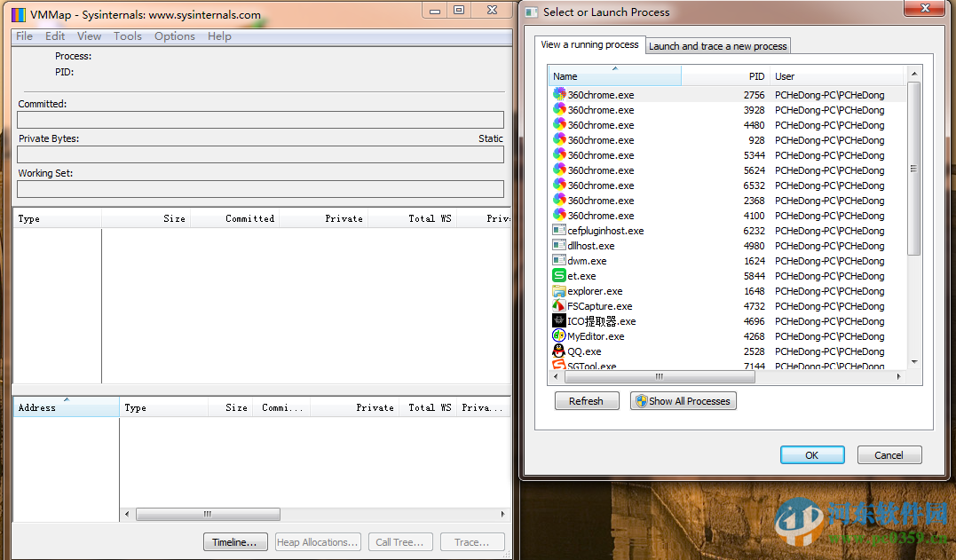The height and width of the screenshot is (560, 956).
Task: Confirm selection with OK button
Action: (x=812, y=455)
